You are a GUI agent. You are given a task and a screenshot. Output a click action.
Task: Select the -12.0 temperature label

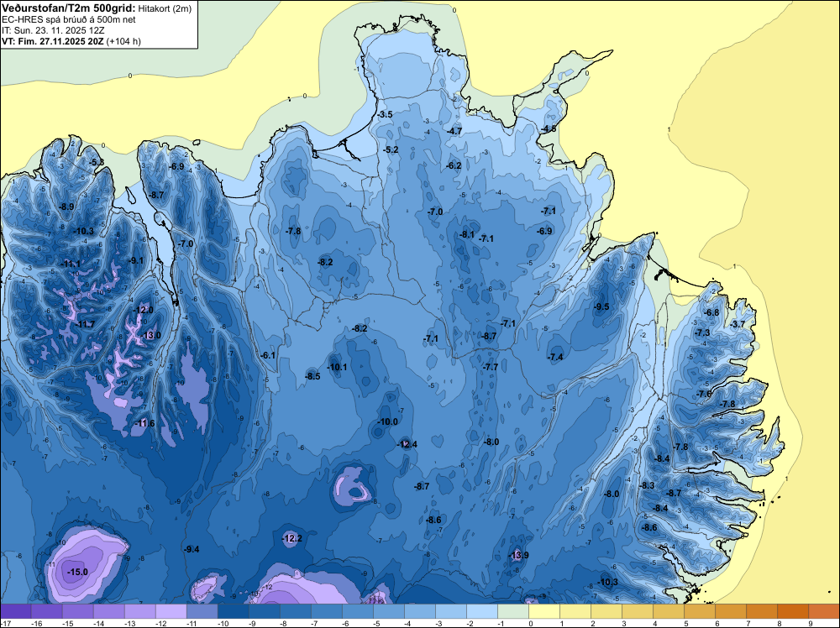(144, 310)
